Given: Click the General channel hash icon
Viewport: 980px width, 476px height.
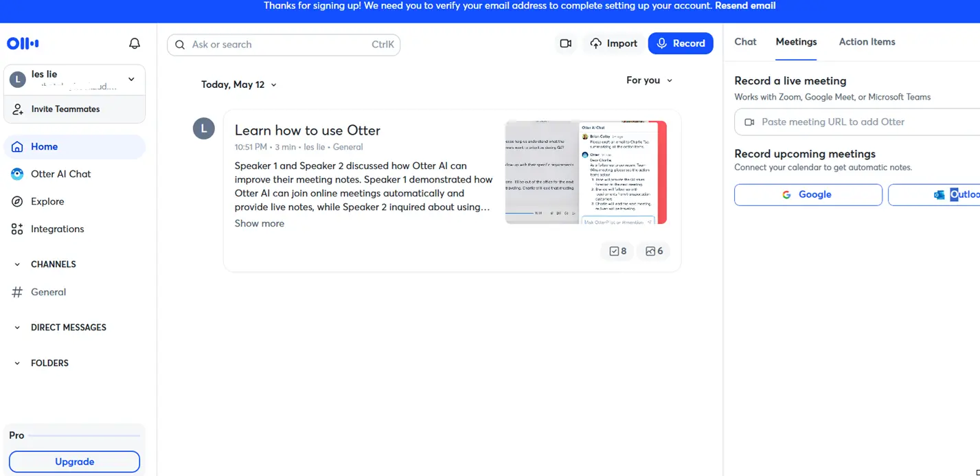Looking at the screenshot, I should [17, 292].
